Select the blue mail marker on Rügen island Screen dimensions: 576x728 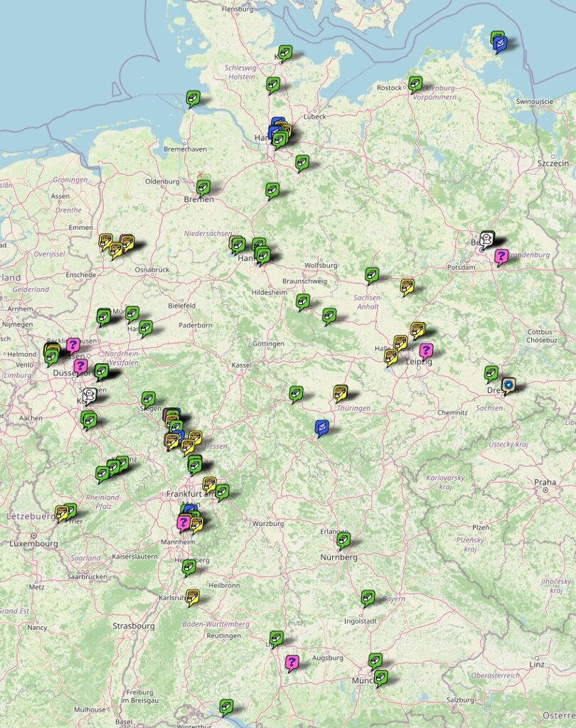501,44
